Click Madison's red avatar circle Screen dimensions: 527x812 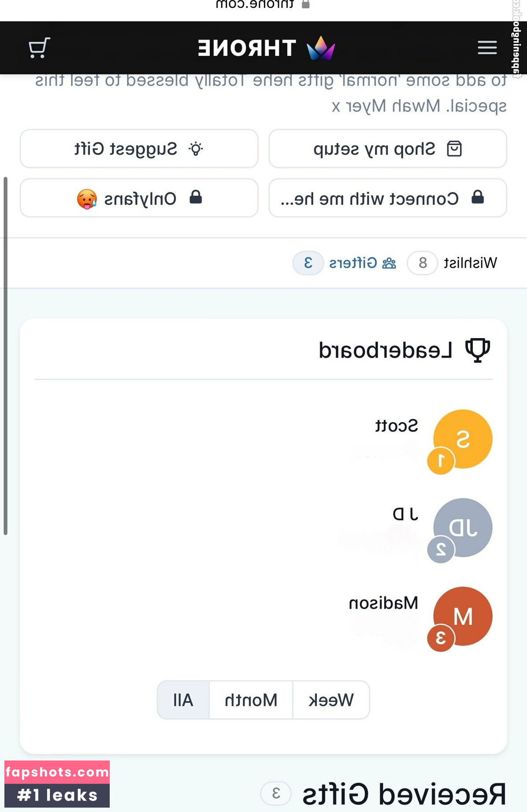tap(462, 616)
